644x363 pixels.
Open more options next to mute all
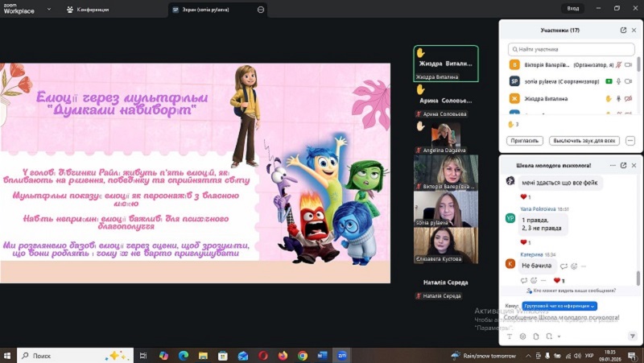[630, 140]
